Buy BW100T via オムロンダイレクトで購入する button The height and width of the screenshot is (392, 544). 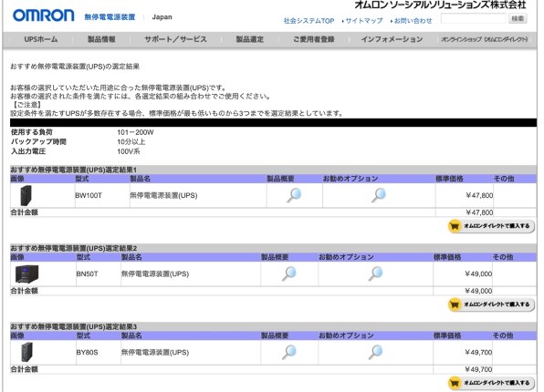491,226
